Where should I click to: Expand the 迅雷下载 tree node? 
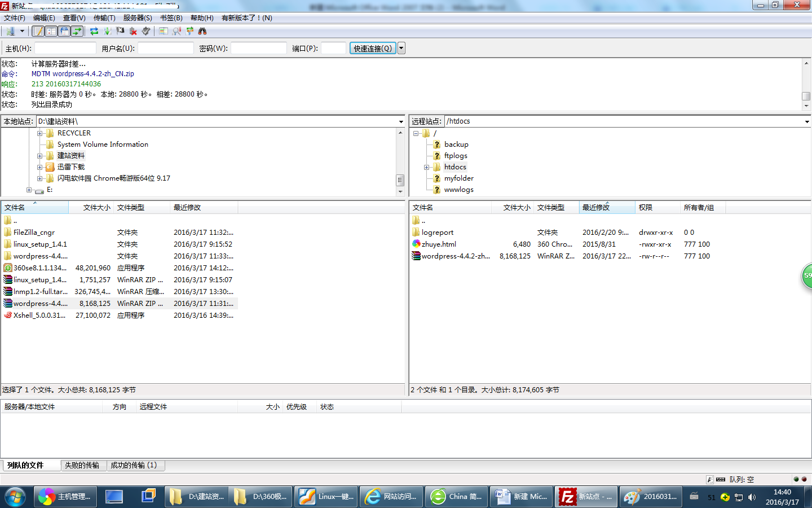[x=40, y=167]
